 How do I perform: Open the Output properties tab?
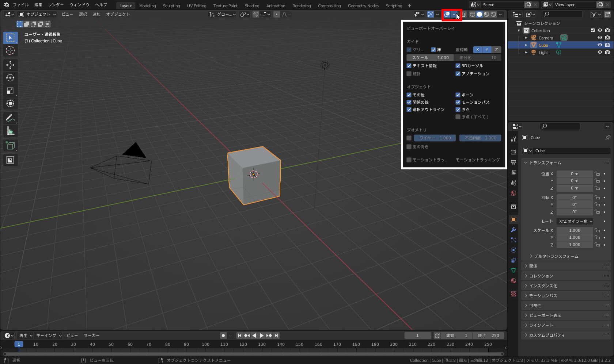pos(513,162)
